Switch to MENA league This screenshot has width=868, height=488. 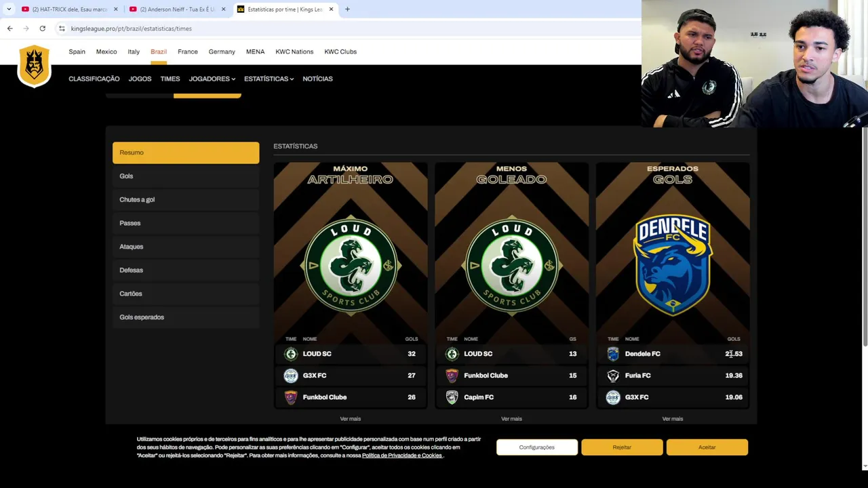point(255,52)
